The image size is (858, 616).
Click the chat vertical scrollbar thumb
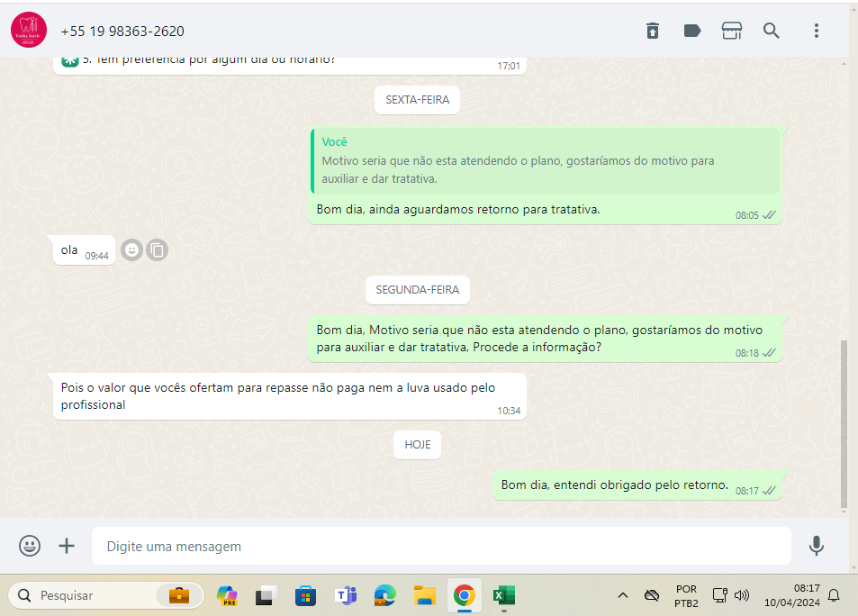(x=844, y=424)
